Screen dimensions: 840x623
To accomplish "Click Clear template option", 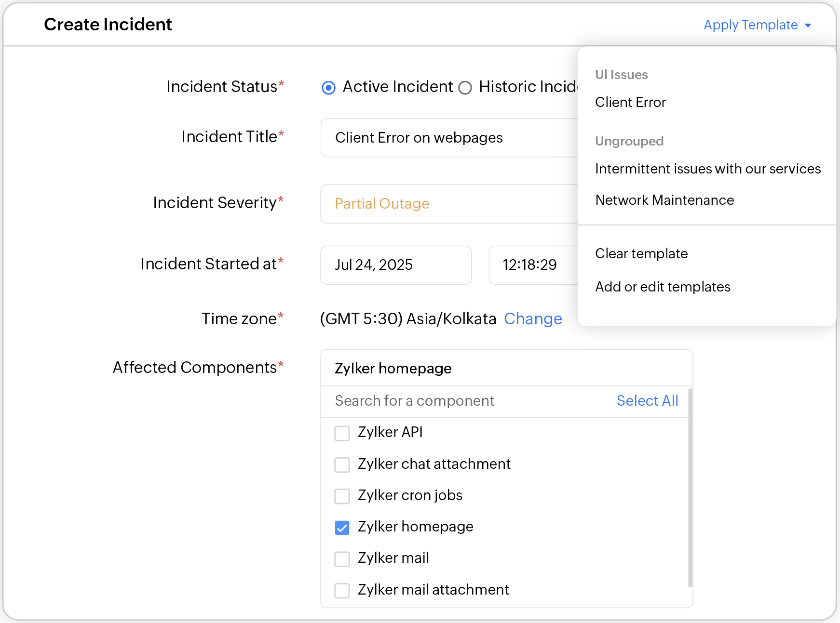I will pyautogui.click(x=641, y=253).
